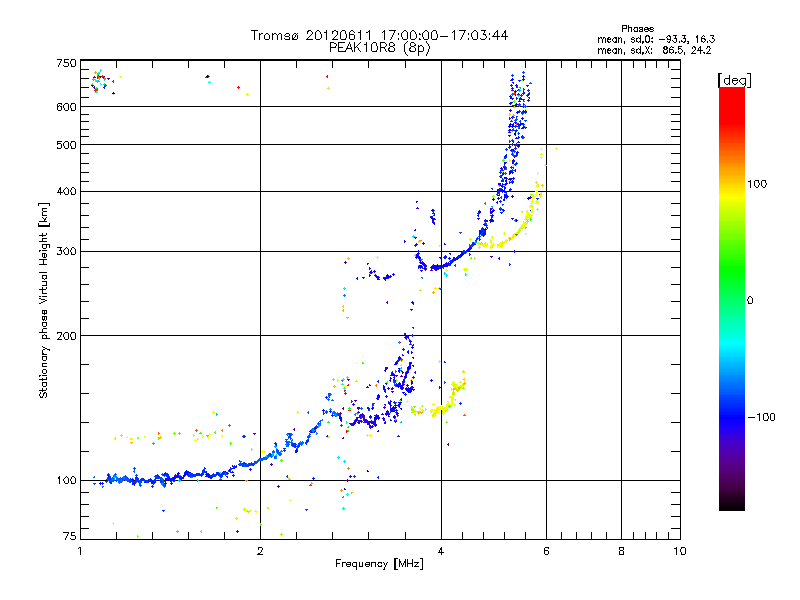Image resolution: width=800 pixels, height=600 pixels.
Task: Click the y-axis tick label "600"
Action: [66, 107]
